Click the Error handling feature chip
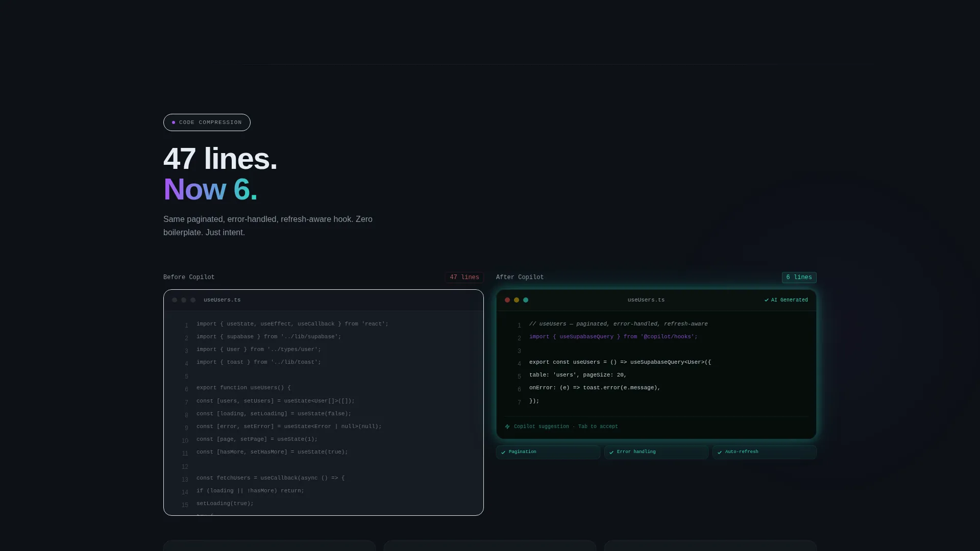 click(x=656, y=452)
